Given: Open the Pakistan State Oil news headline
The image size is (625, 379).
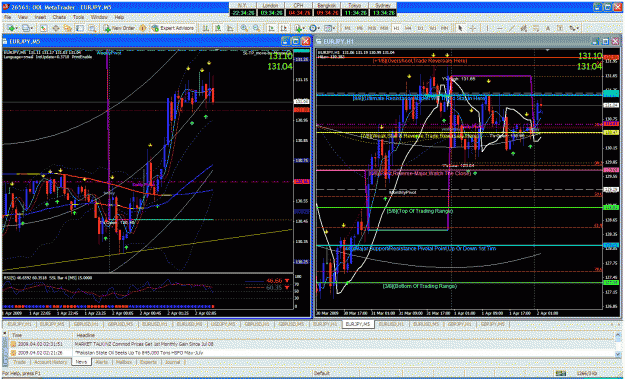Looking at the screenshot, I should (x=140, y=353).
